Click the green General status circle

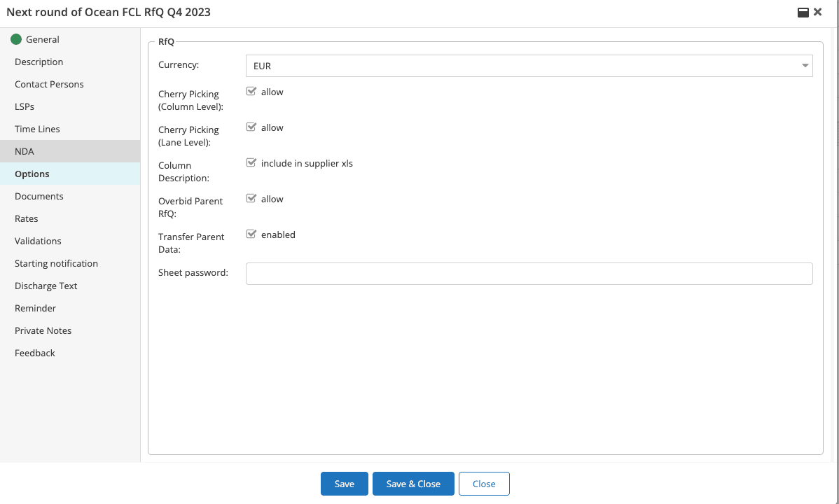tap(16, 39)
